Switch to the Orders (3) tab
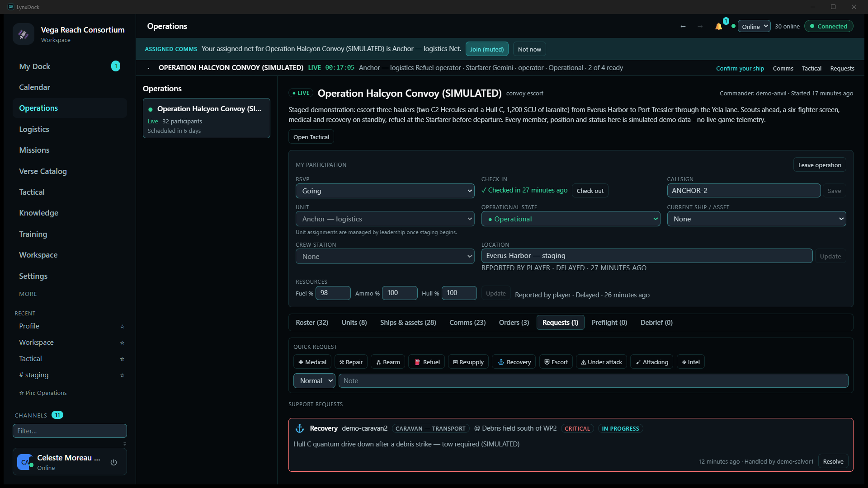 [514, 323]
